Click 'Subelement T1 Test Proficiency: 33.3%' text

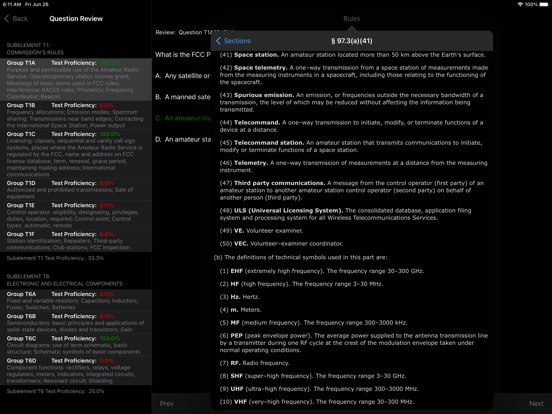click(55, 258)
